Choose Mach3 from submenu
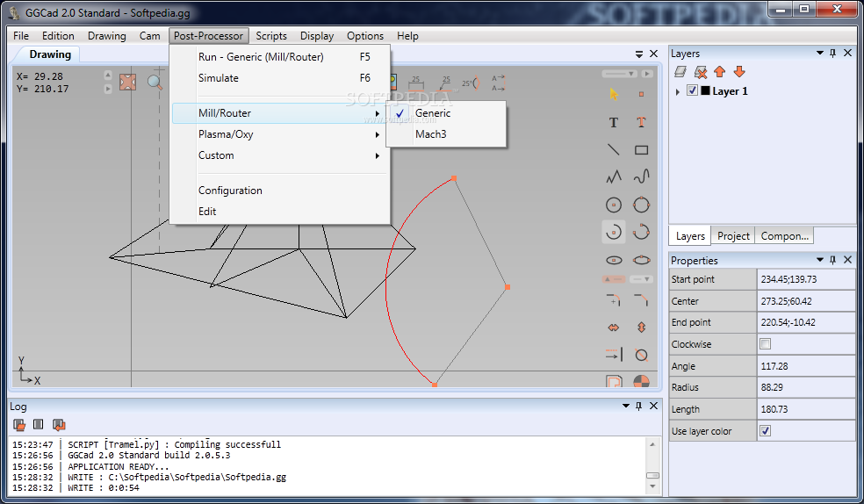The image size is (864, 504). point(431,134)
